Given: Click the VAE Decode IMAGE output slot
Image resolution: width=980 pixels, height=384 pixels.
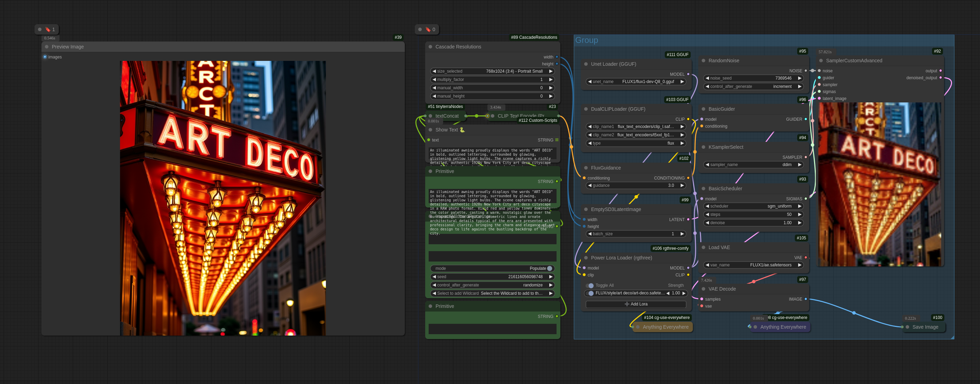Looking at the screenshot, I should point(805,299).
